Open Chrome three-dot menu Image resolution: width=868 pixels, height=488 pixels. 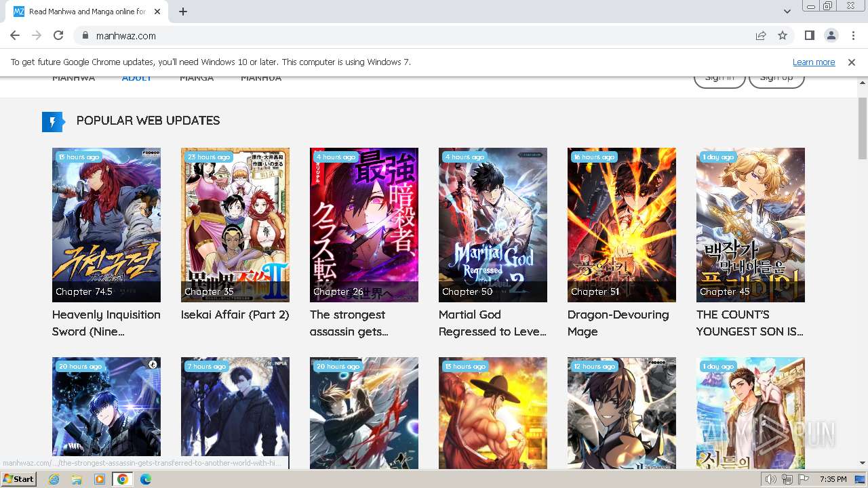852,35
